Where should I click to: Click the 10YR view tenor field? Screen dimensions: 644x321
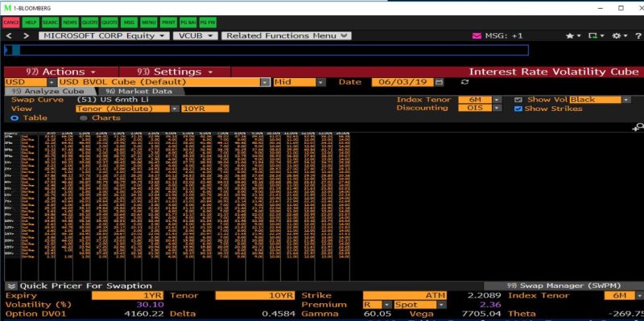click(x=205, y=109)
